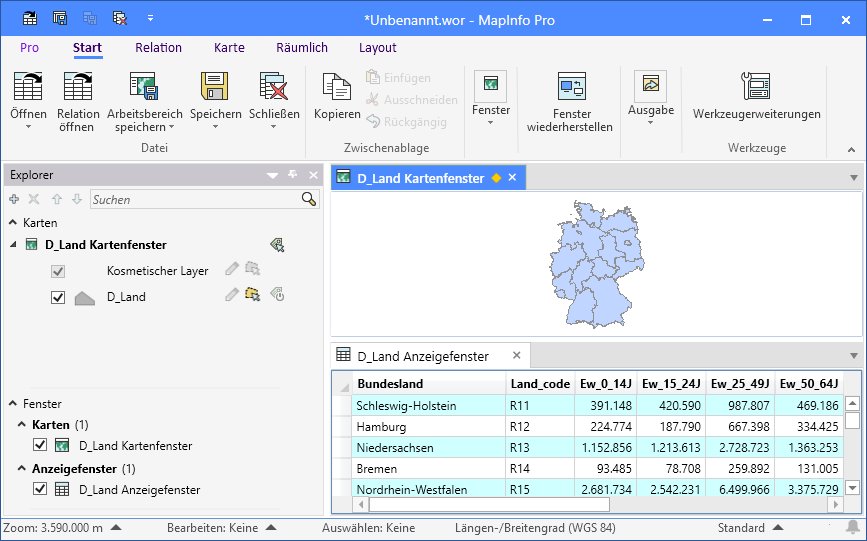Open the quick access toolbar customize dropdown
The width and height of the screenshot is (867, 541).
click(150, 18)
